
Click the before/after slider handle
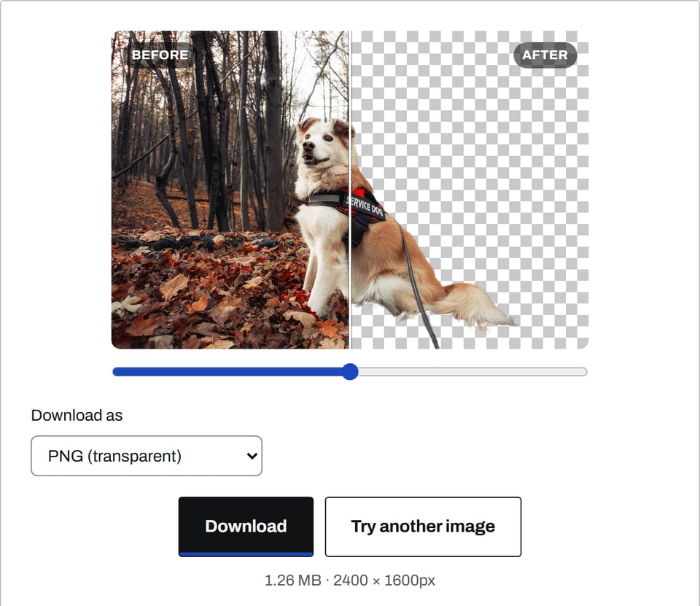351,372
